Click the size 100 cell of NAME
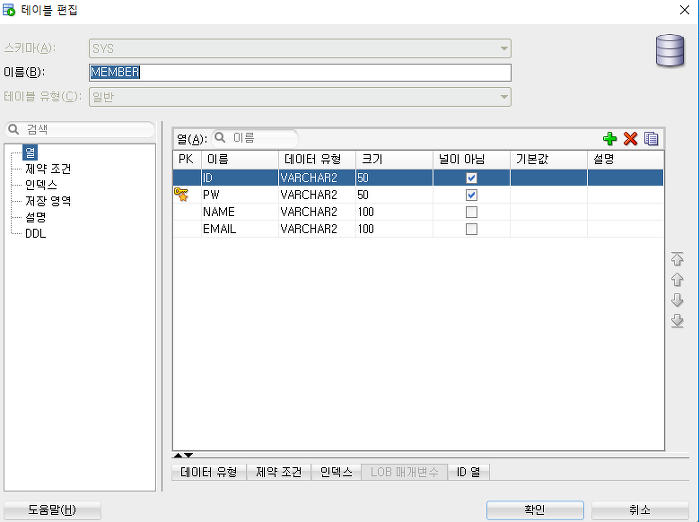 coord(394,212)
